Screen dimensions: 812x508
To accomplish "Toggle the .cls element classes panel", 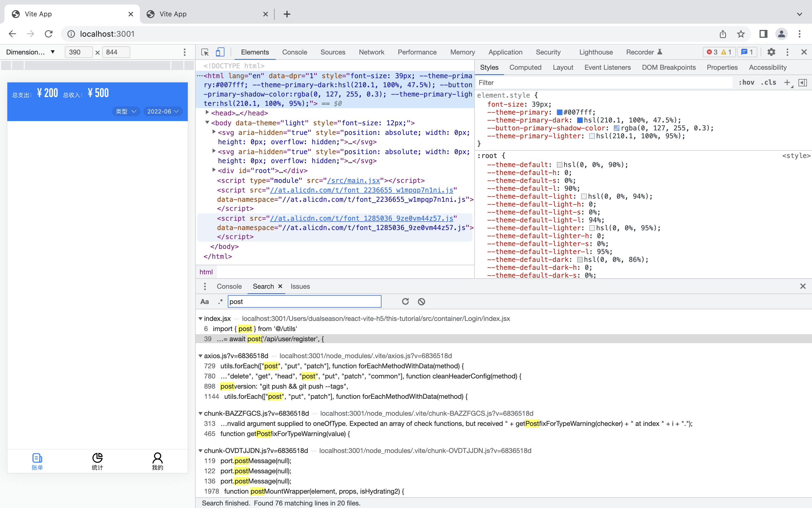I will coord(768,83).
